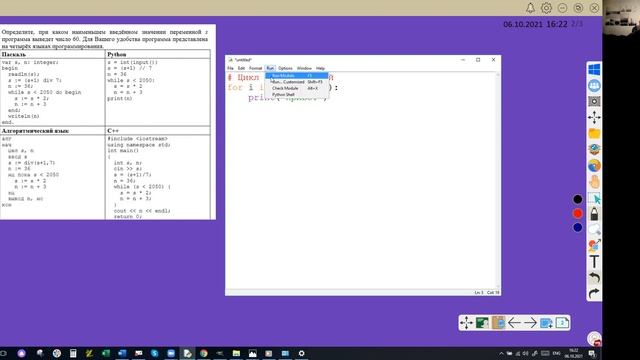Click the webcam thumbnail at top right

(x=621, y=18)
